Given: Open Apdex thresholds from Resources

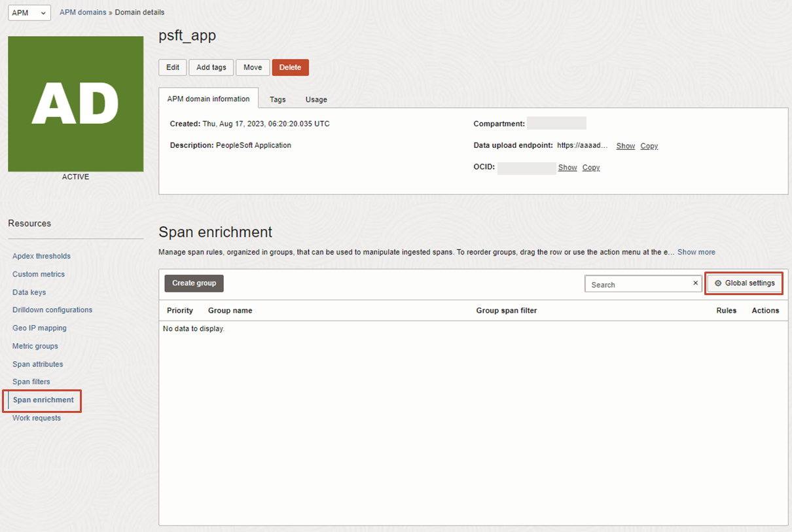Looking at the screenshot, I should 41,256.
